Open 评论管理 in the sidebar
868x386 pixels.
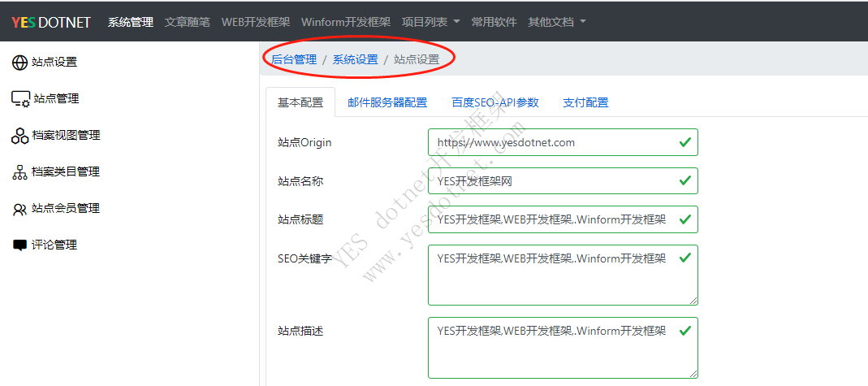(54, 245)
